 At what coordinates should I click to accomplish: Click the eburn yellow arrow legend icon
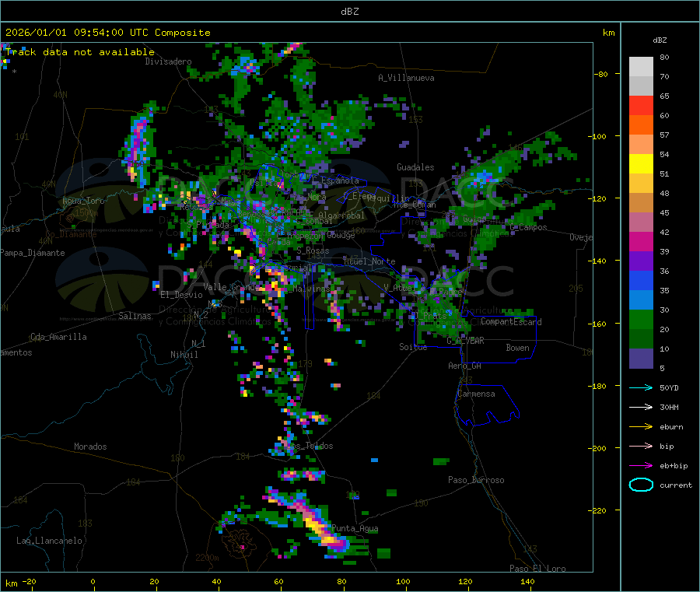[x=641, y=426]
